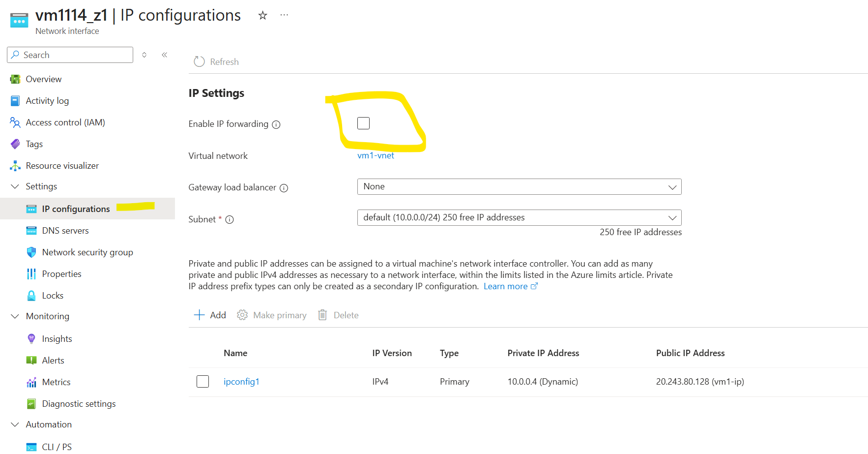Open Network security group page
The width and height of the screenshot is (868, 454).
point(87,252)
